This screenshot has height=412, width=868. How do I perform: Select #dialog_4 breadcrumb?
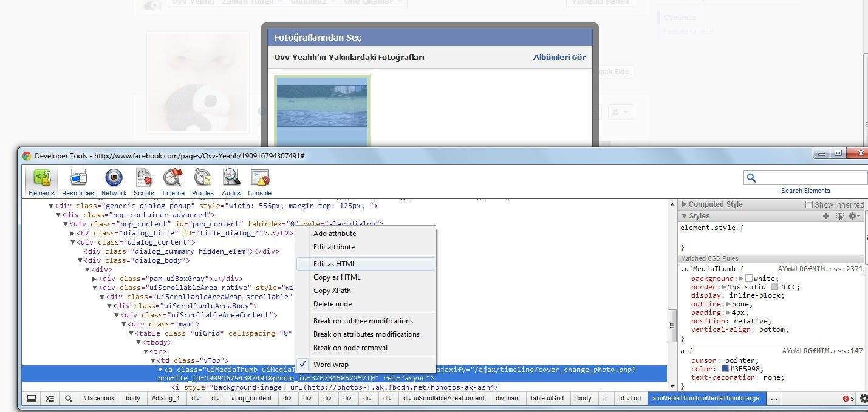pyautogui.click(x=165, y=399)
